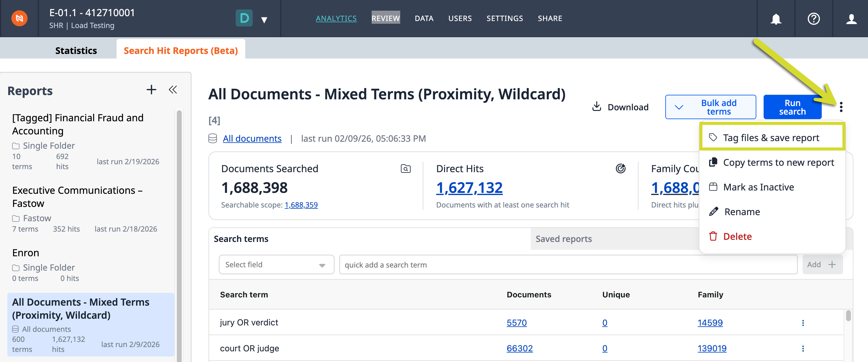Image resolution: width=868 pixels, height=362 pixels.
Task: Expand the Bulk add terms dropdown
Action: tap(679, 107)
